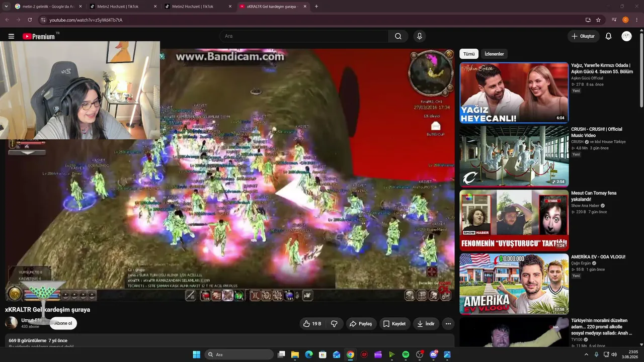Open the volume icon in system tray
Viewport: 644px width, 362px height.
tap(614, 354)
